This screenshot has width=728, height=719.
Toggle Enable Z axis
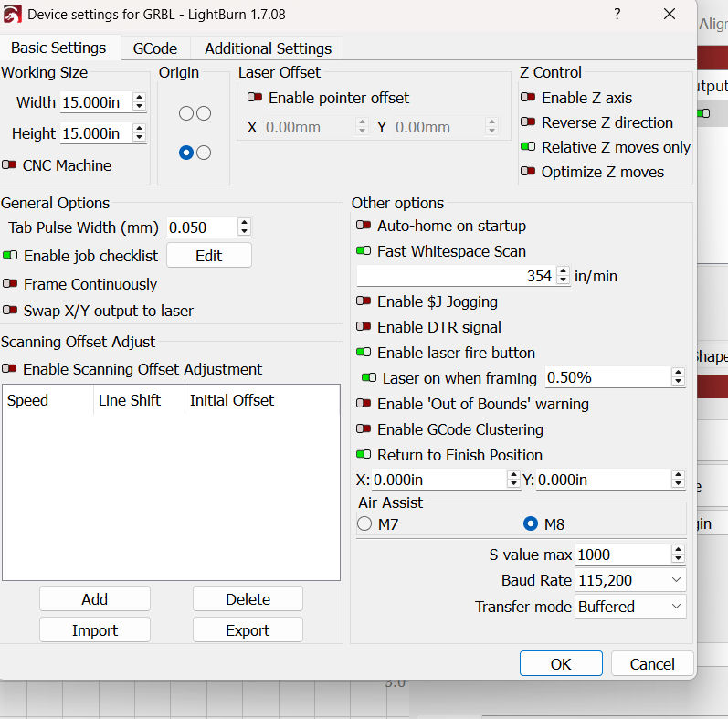[528, 97]
